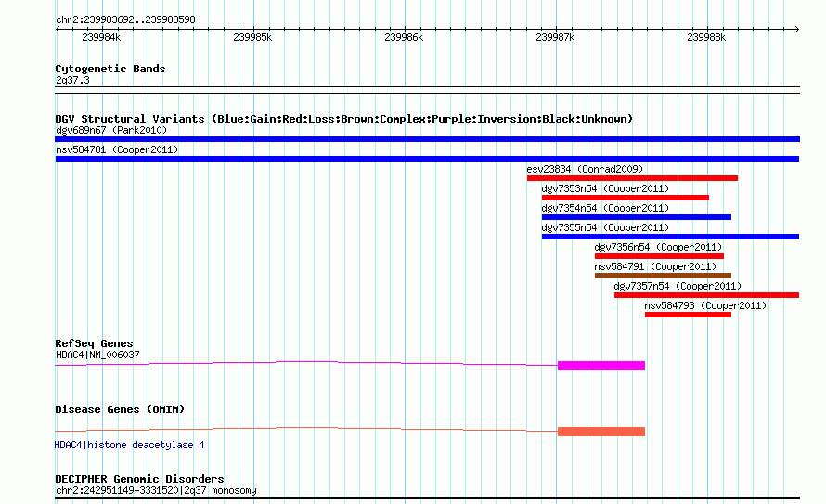Click the Cytogenetic Bands track heading

click(x=110, y=69)
